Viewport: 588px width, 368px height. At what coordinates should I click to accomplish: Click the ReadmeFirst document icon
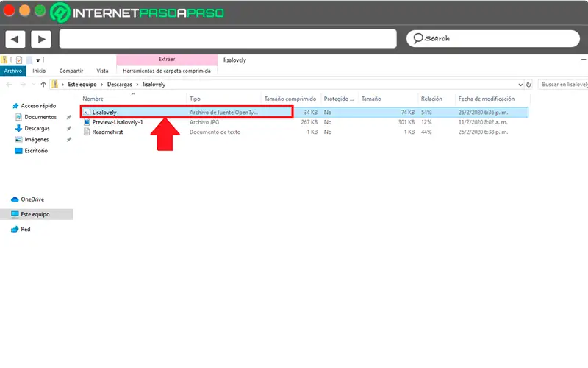[x=87, y=132]
